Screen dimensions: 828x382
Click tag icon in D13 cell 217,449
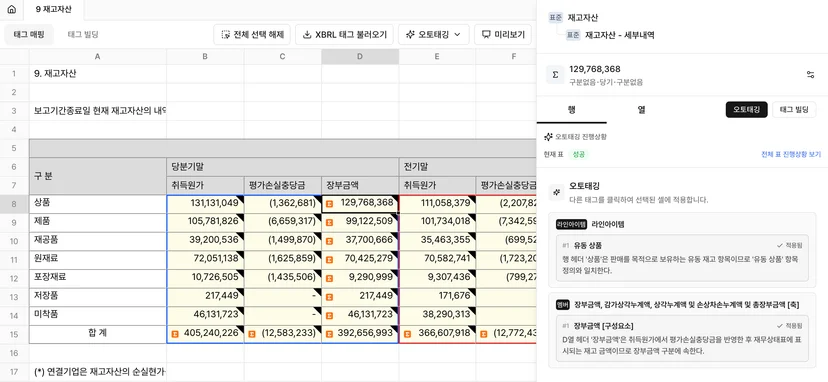click(330, 297)
